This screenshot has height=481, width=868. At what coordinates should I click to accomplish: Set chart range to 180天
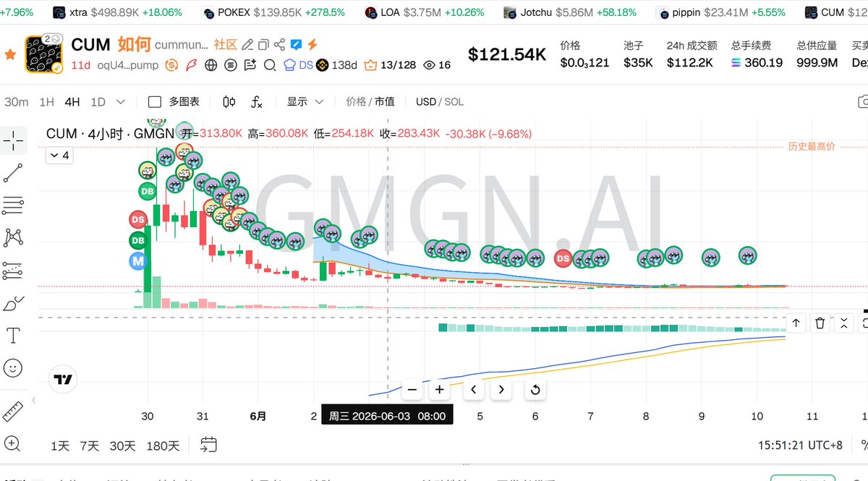[163, 446]
